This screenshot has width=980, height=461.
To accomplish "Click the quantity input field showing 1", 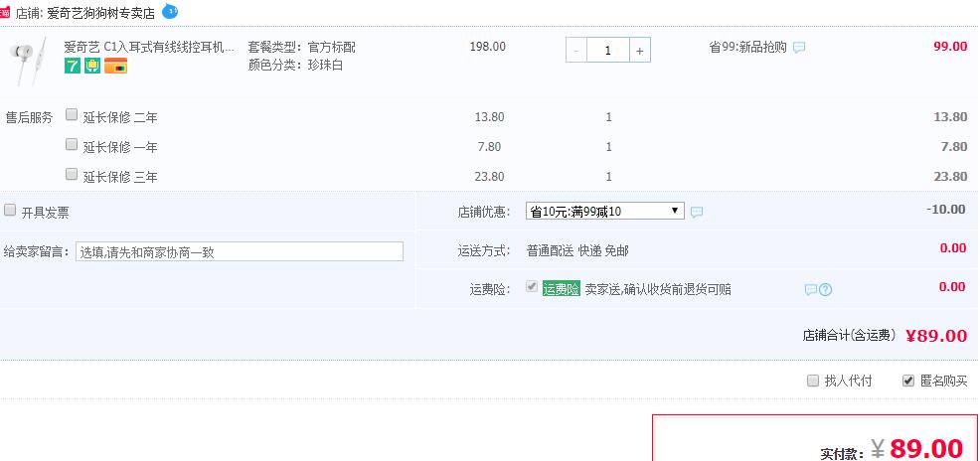I will point(607,51).
